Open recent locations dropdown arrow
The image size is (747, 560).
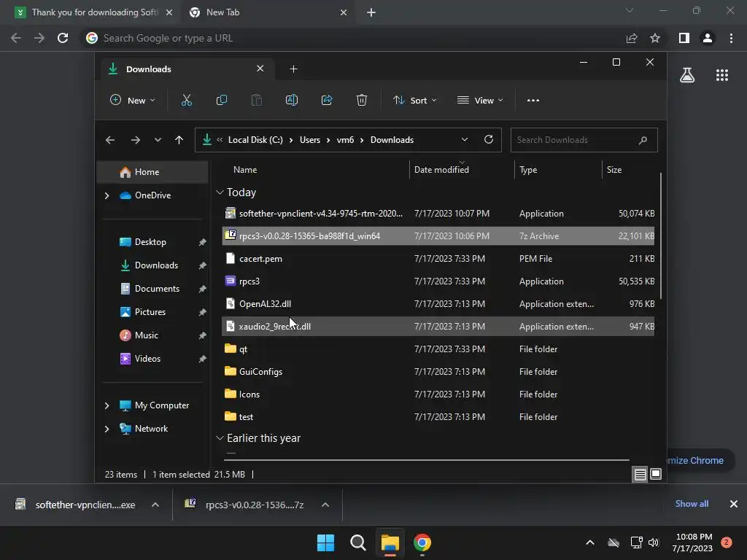(x=158, y=140)
